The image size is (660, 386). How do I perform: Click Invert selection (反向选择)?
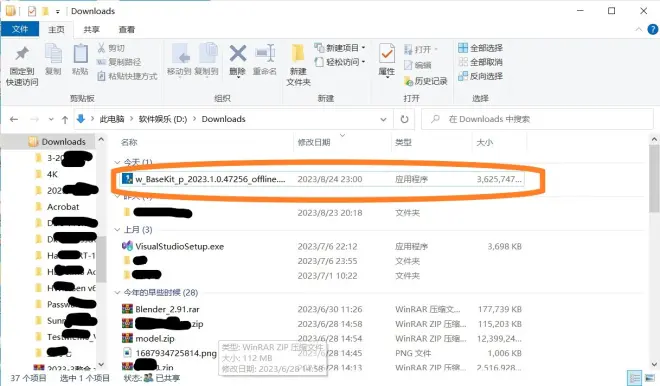[480, 76]
